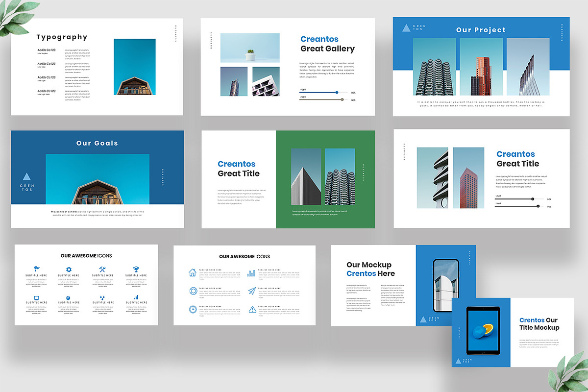Click the Crentos triangle logo on Our Goals slide
This screenshot has width=588, height=392.
coord(27,177)
